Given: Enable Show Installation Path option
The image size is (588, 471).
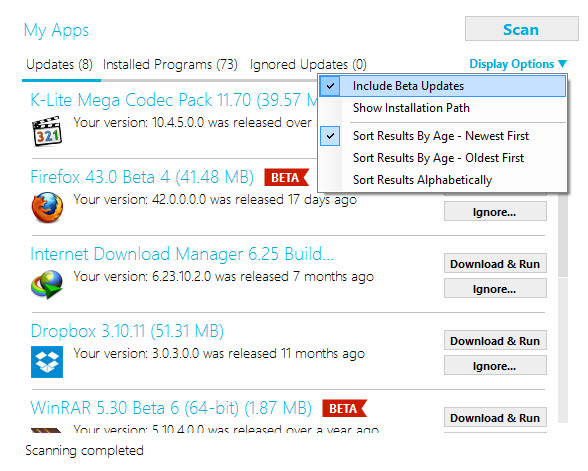Looking at the screenshot, I should [x=442, y=108].
